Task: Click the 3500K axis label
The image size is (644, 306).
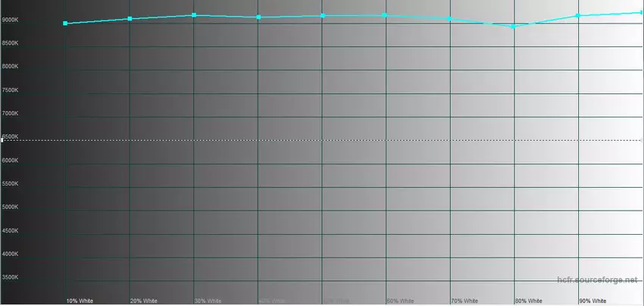Action: click(x=11, y=277)
